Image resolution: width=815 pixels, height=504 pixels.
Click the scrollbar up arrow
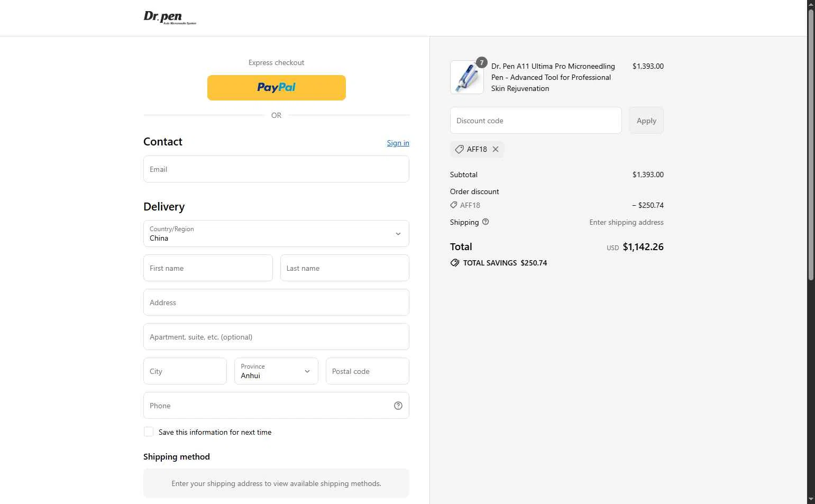tap(811, 4)
